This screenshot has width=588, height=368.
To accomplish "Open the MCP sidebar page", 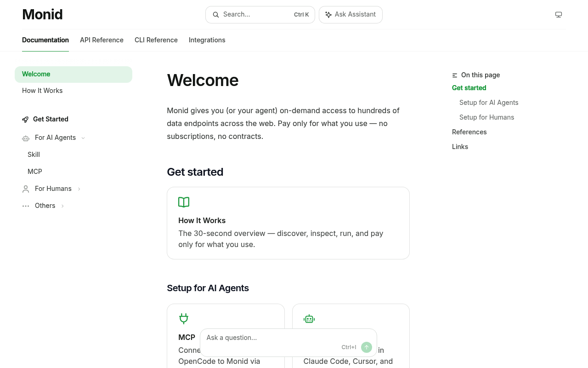I will click(35, 172).
